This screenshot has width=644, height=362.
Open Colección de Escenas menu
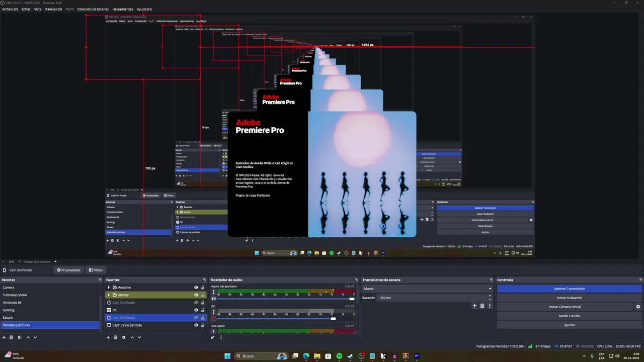point(93,9)
